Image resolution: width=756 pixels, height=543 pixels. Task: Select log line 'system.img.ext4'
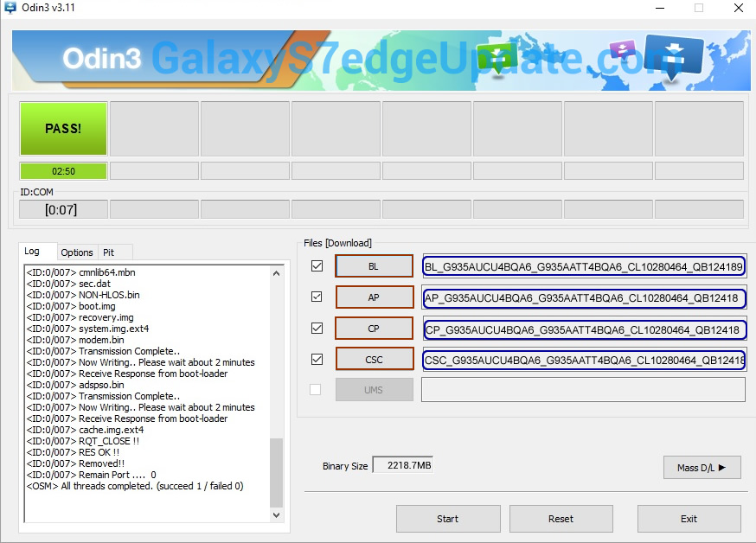(87, 329)
